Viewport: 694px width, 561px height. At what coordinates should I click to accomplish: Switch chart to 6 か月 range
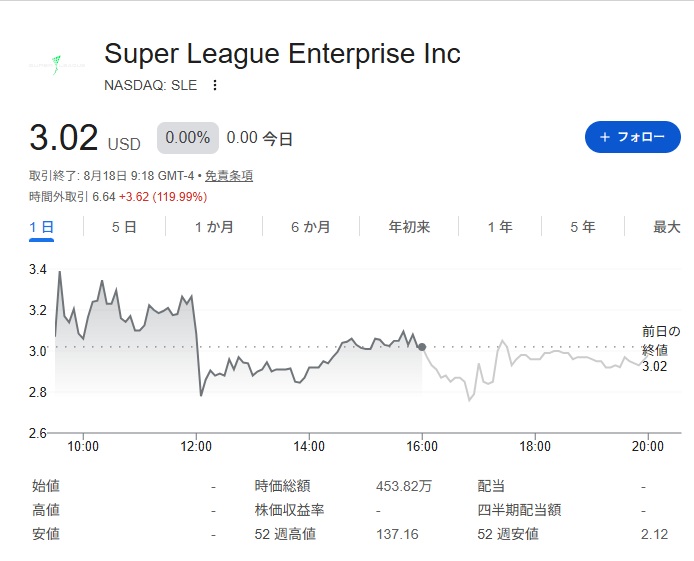click(311, 227)
